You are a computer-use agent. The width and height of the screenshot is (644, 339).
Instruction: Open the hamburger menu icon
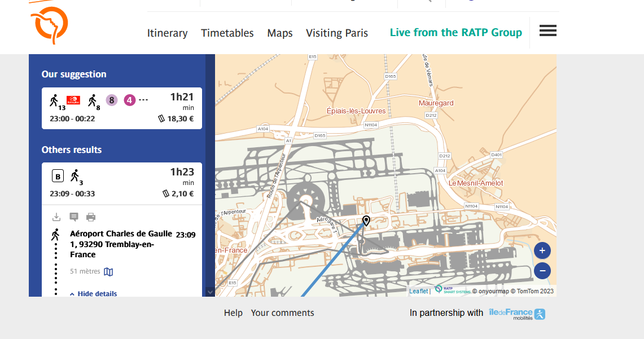[547, 30]
